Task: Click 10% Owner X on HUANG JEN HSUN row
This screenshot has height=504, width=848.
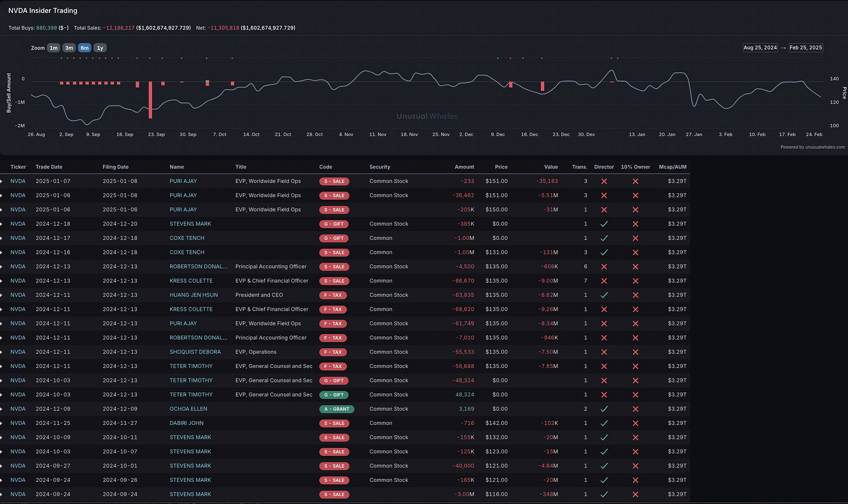Action: (x=635, y=295)
